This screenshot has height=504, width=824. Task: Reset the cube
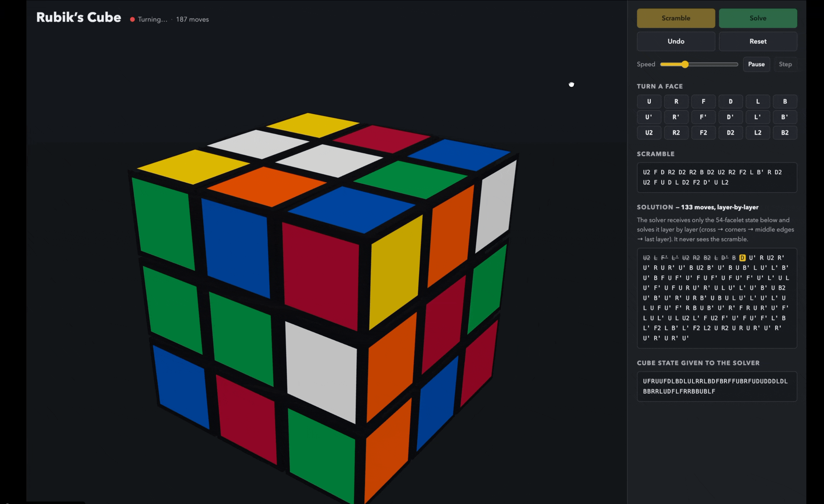(x=758, y=41)
